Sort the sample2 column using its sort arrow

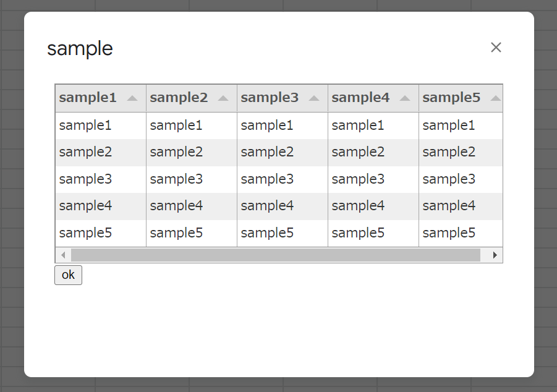(x=223, y=98)
